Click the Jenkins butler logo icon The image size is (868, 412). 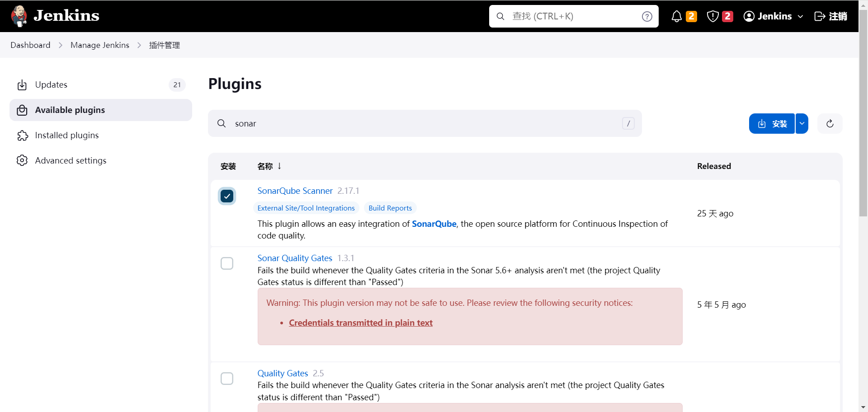19,16
